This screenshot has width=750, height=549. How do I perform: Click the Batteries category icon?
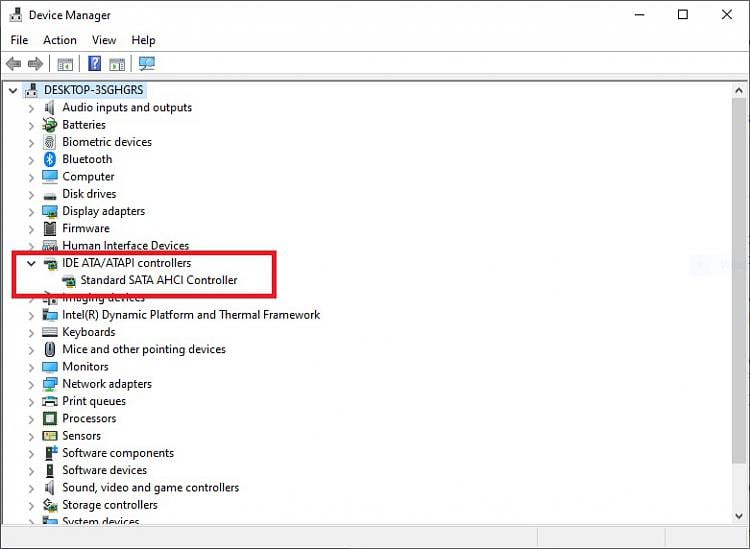pyautogui.click(x=49, y=125)
